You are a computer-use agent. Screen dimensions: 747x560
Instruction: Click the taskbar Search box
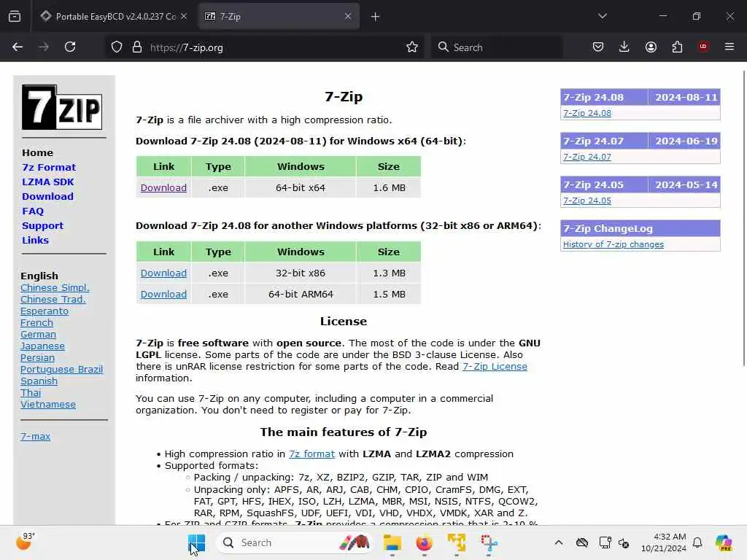tap(295, 542)
